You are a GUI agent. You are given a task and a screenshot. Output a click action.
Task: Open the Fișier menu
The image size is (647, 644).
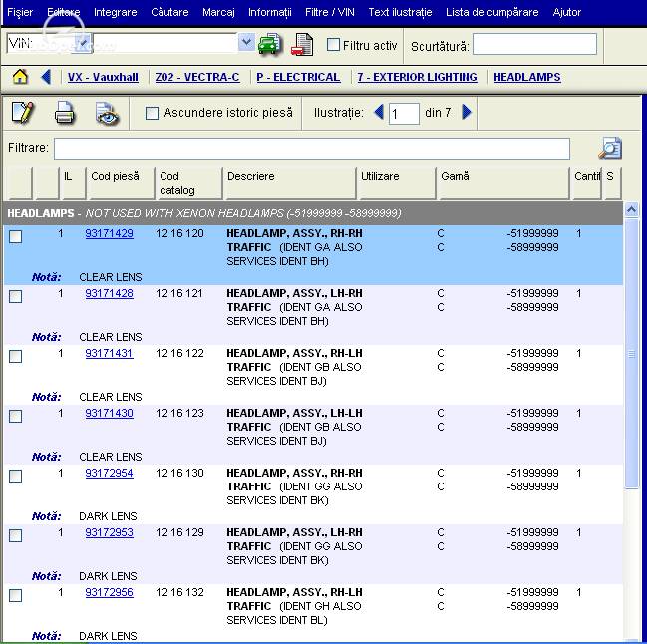coord(20,12)
